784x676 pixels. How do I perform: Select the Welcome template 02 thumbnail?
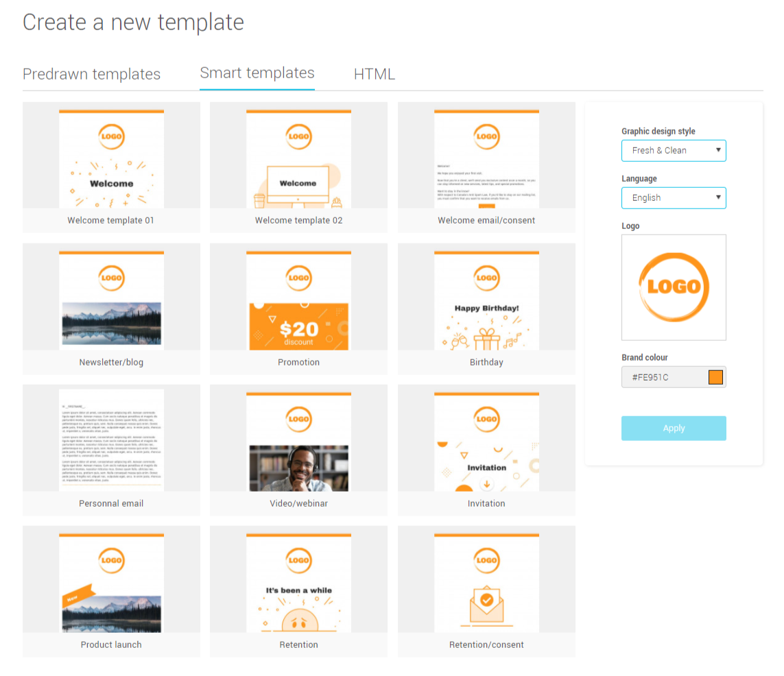coord(298,159)
